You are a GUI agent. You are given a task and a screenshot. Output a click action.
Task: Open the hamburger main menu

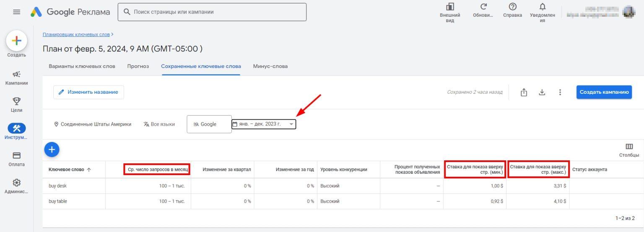17,12
